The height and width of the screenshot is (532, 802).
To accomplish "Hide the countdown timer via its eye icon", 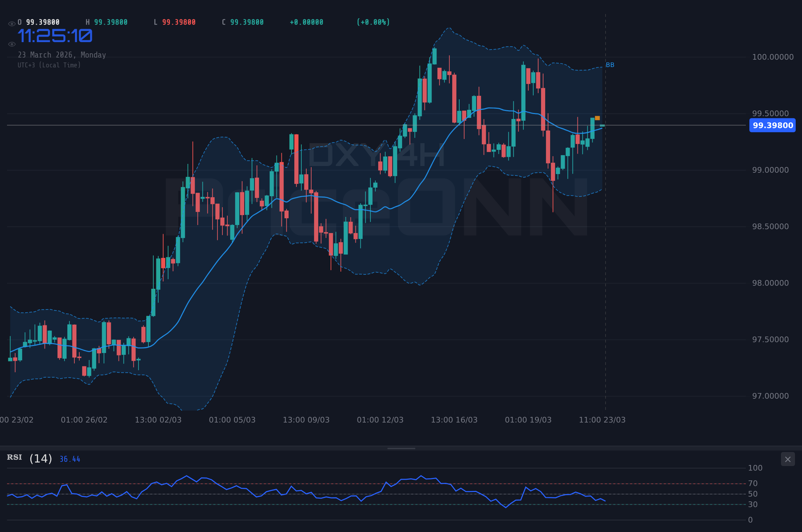I will coord(12,44).
